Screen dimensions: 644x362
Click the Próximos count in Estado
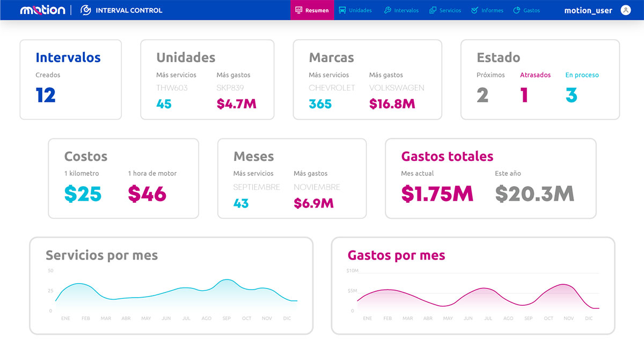[482, 95]
